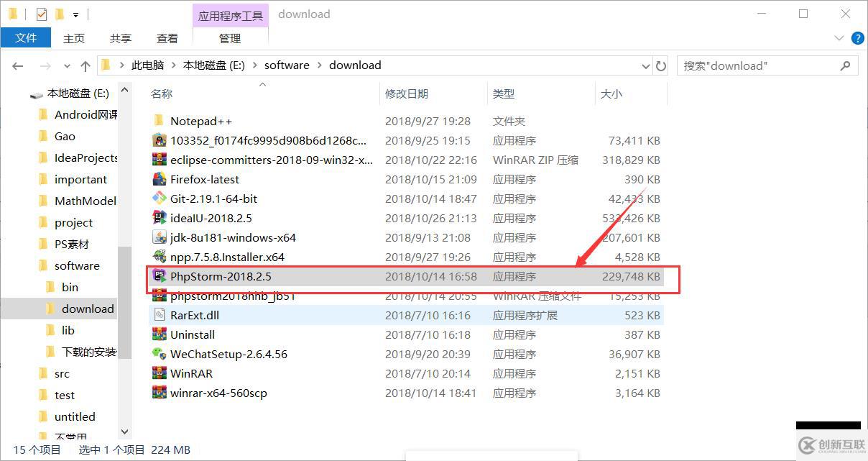The height and width of the screenshot is (461, 868).
Task: Open IdeaProjects folder in navigation tree
Action: click(86, 158)
